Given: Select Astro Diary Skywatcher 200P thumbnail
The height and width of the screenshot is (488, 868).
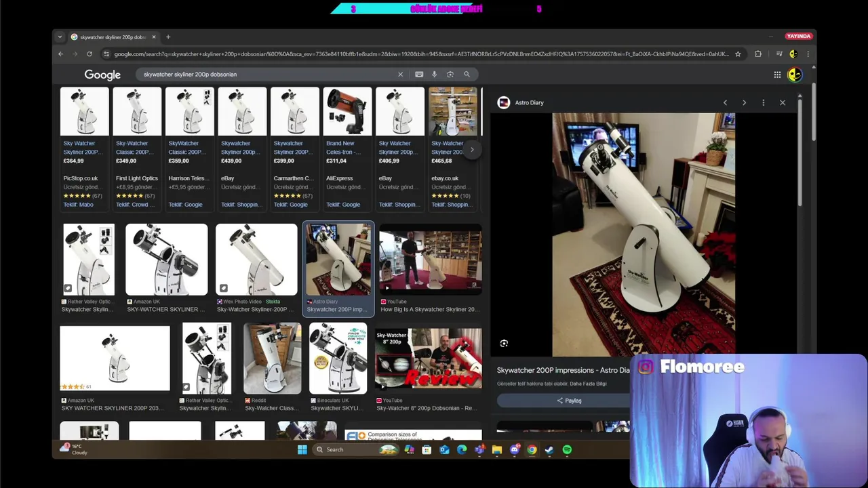Looking at the screenshot, I should click(338, 260).
